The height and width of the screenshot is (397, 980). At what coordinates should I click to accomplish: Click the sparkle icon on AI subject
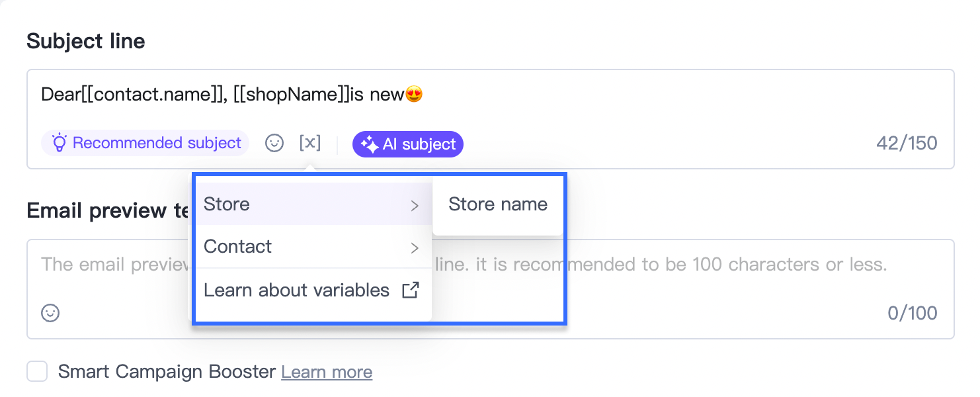point(369,144)
